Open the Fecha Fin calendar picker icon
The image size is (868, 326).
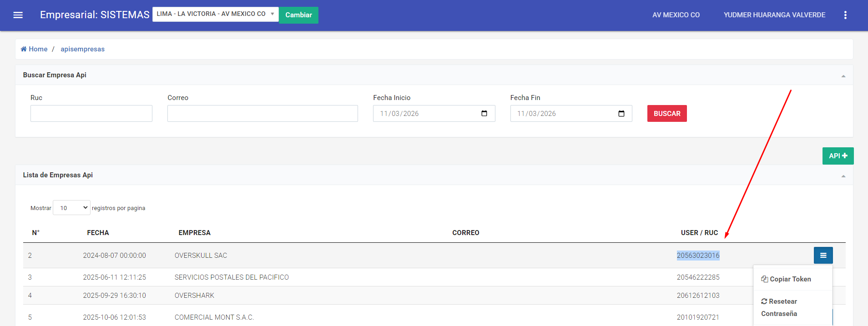[621, 114]
